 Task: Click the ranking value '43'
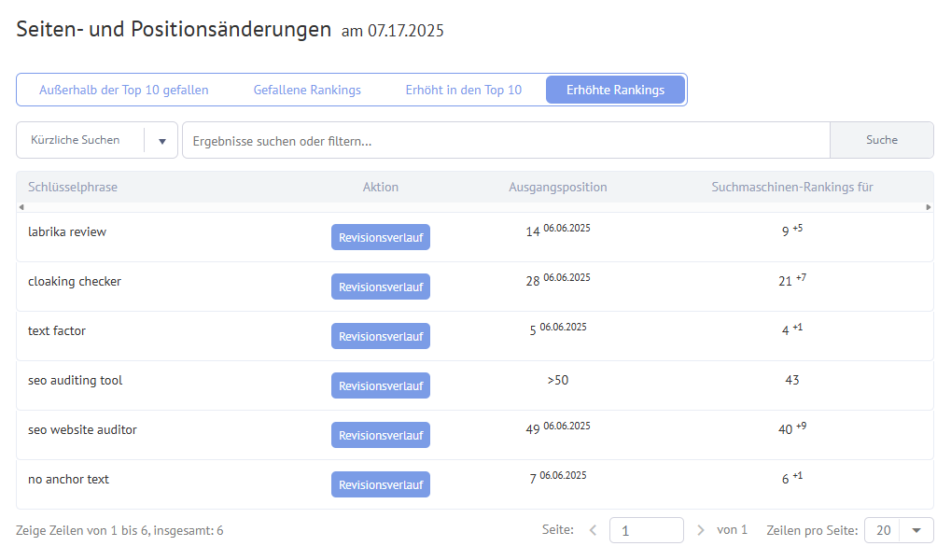click(792, 381)
